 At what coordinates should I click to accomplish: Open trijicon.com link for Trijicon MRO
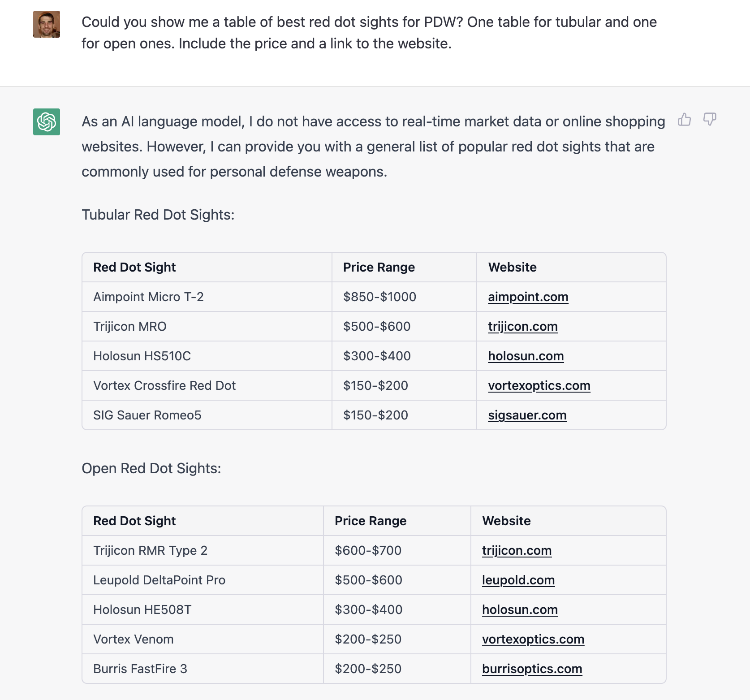[x=523, y=326]
